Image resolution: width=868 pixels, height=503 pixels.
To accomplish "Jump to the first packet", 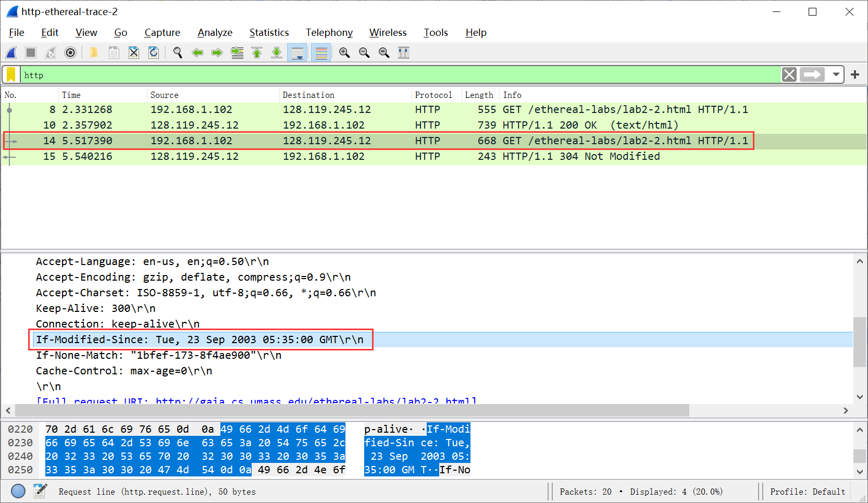I will pos(257,53).
